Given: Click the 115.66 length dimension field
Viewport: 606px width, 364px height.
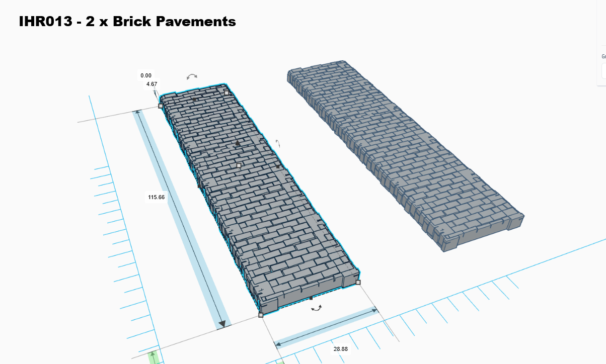Looking at the screenshot, I should point(156,197).
